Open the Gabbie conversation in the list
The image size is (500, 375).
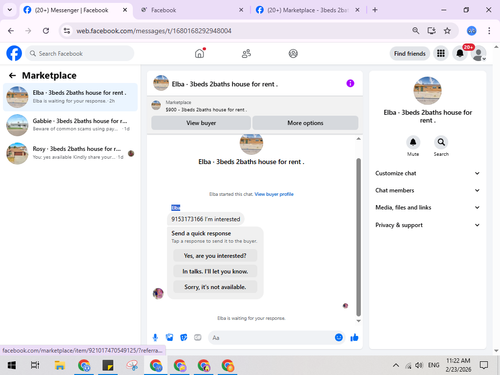pyautogui.click(x=70, y=125)
